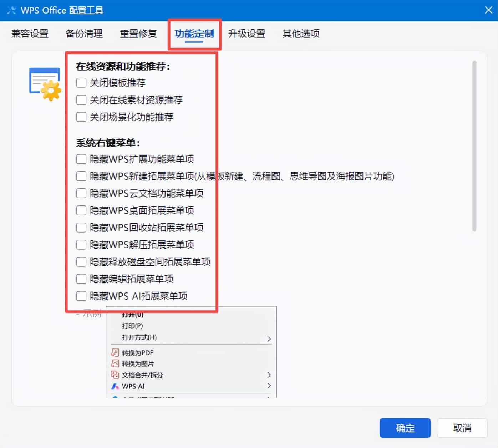Confirm with the 确定 button
498x448 pixels.
coord(405,428)
